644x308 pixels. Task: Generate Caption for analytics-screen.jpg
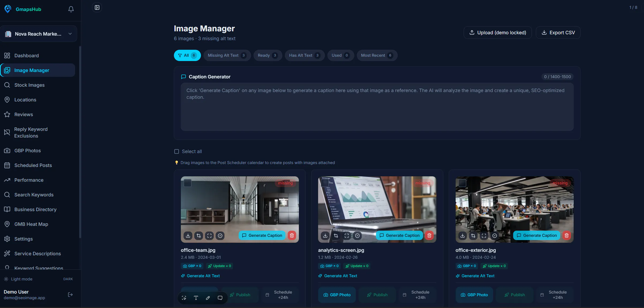(399, 235)
